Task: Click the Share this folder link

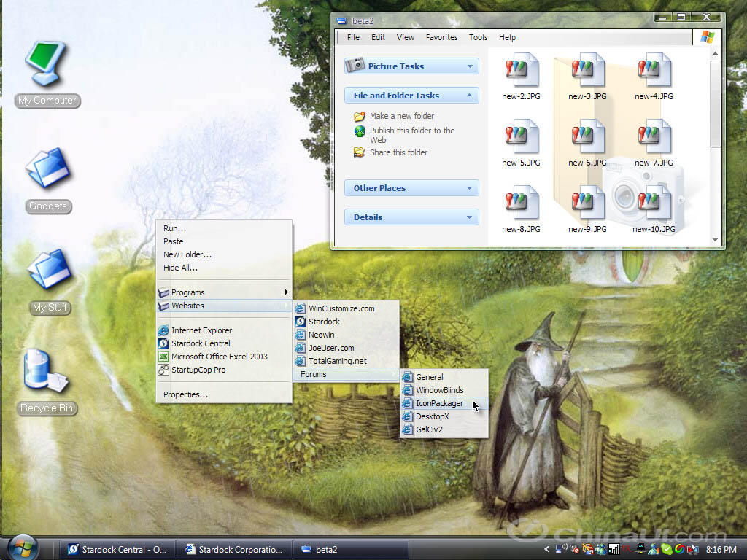Action: [x=398, y=152]
